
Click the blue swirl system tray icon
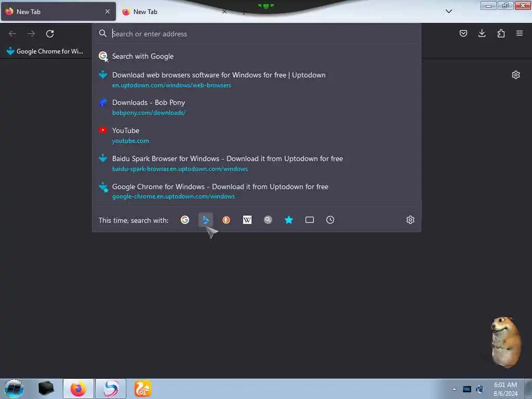tap(480, 389)
